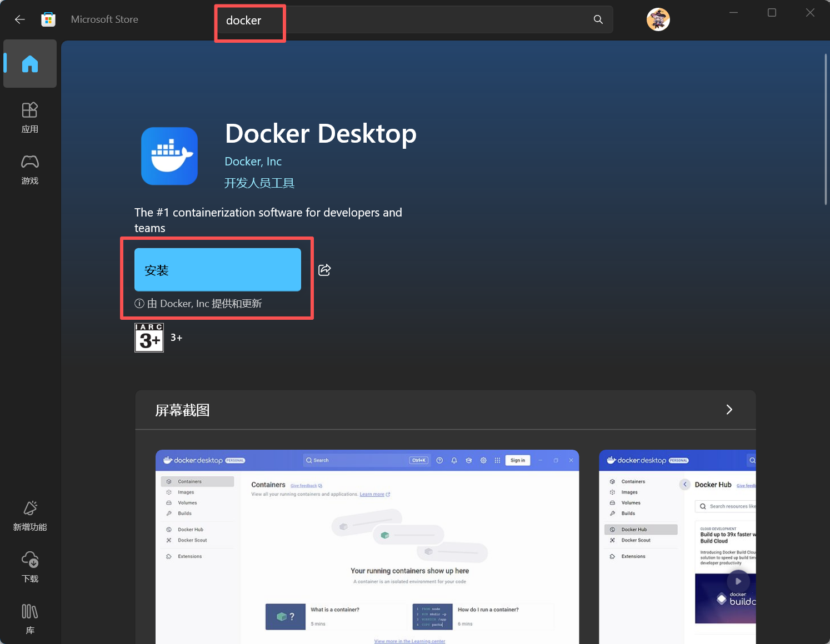830x644 pixels.
Task: Click the search magnifier icon
Action: coord(598,19)
